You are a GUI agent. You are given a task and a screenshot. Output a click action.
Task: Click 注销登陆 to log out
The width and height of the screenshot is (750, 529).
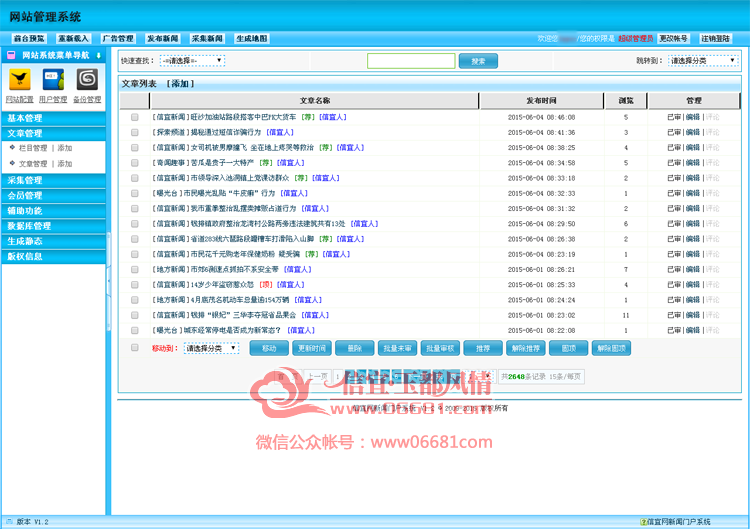click(716, 39)
